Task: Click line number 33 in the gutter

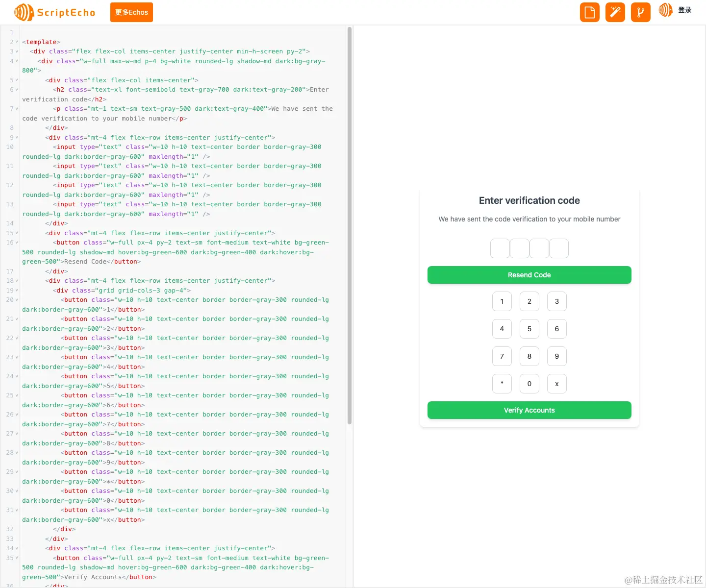Action: tap(10, 539)
